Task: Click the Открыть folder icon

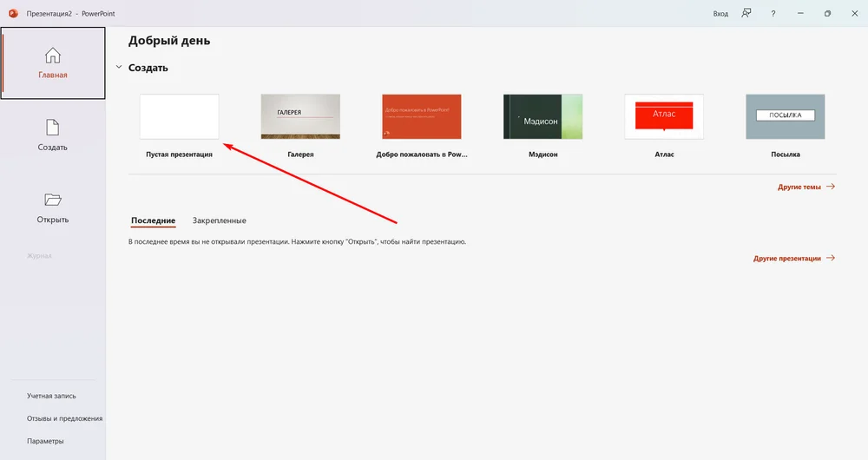Action: pyautogui.click(x=53, y=200)
